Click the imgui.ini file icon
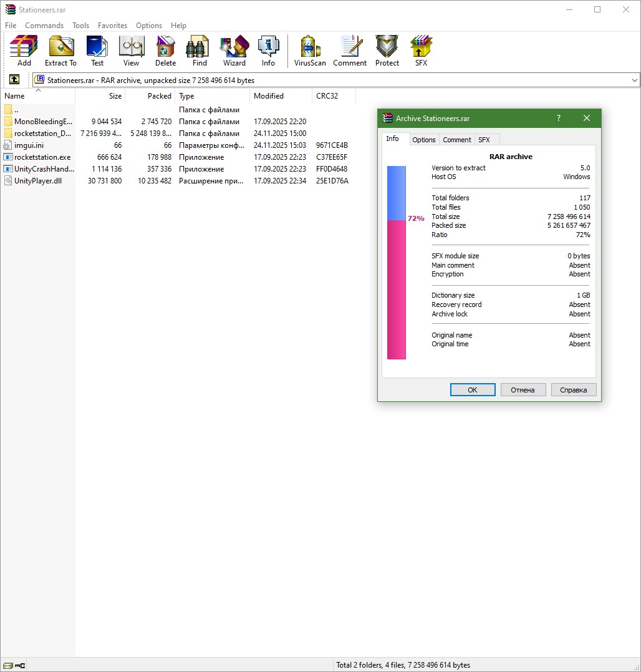The height and width of the screenshot is (672, 641). 7,145
